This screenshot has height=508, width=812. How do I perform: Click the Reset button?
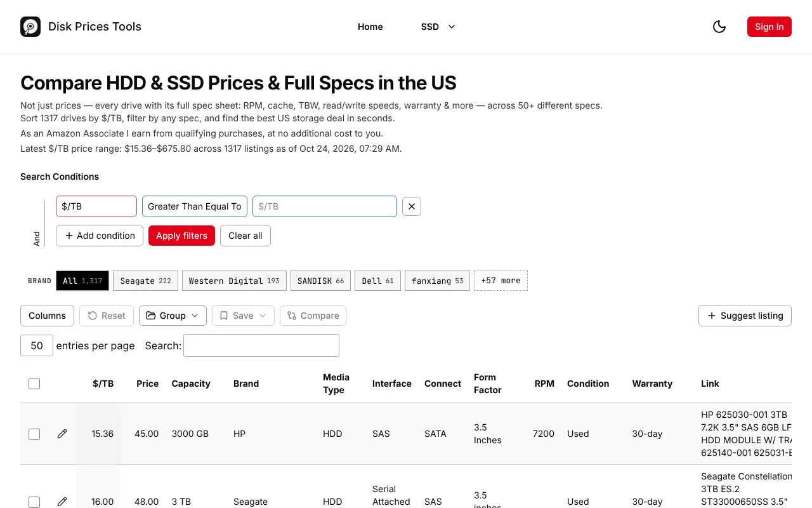(107, 316)
